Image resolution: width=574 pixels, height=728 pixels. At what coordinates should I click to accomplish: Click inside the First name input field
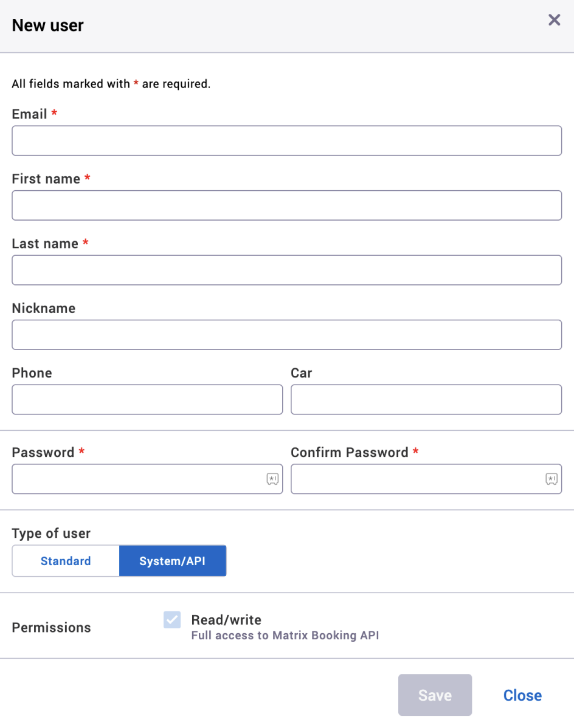coord(287,205)
